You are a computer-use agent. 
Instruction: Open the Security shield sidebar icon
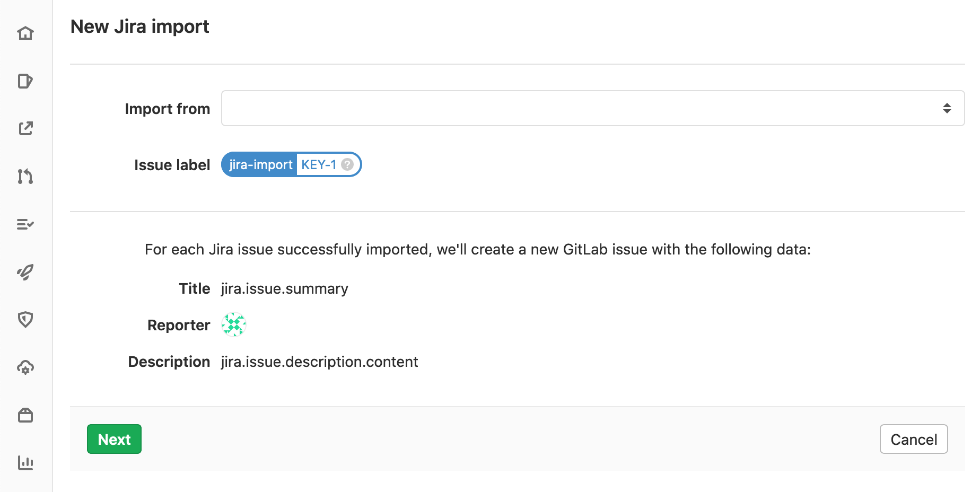[x=25, y=319]
